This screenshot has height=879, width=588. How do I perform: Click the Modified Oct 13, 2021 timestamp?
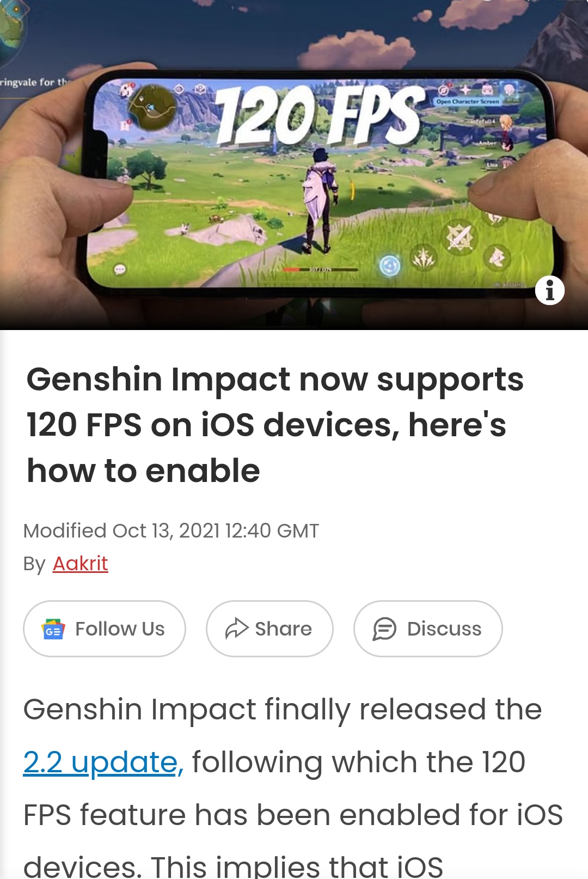[x=171, y=530]
